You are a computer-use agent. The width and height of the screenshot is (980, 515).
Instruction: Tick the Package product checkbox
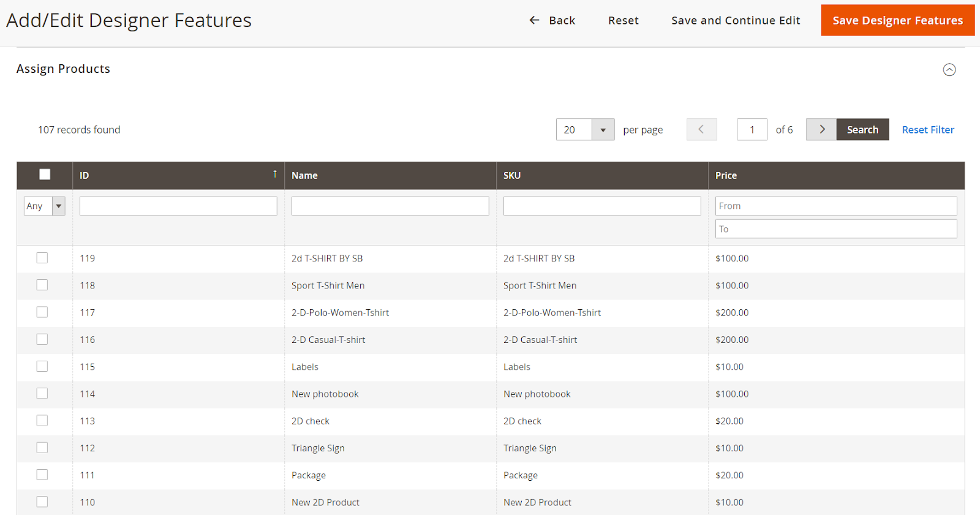pos(42,475)
